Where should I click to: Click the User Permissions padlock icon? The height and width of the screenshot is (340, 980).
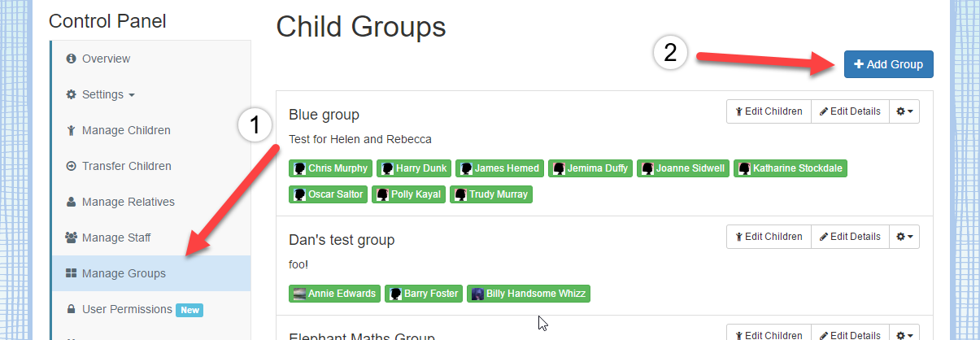click(72, 309)
